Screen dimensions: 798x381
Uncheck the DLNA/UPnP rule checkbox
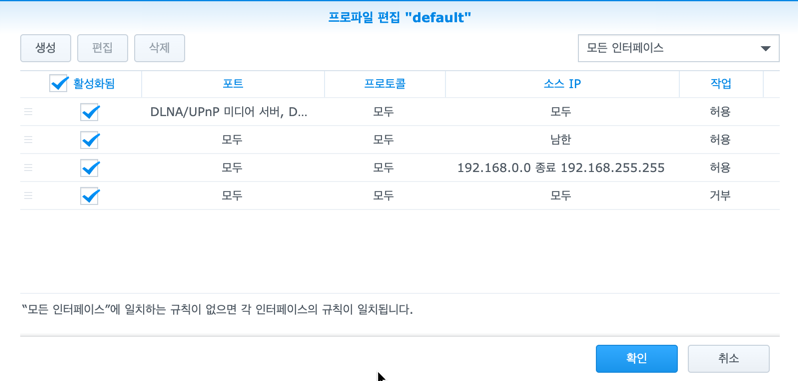(90, 112)
